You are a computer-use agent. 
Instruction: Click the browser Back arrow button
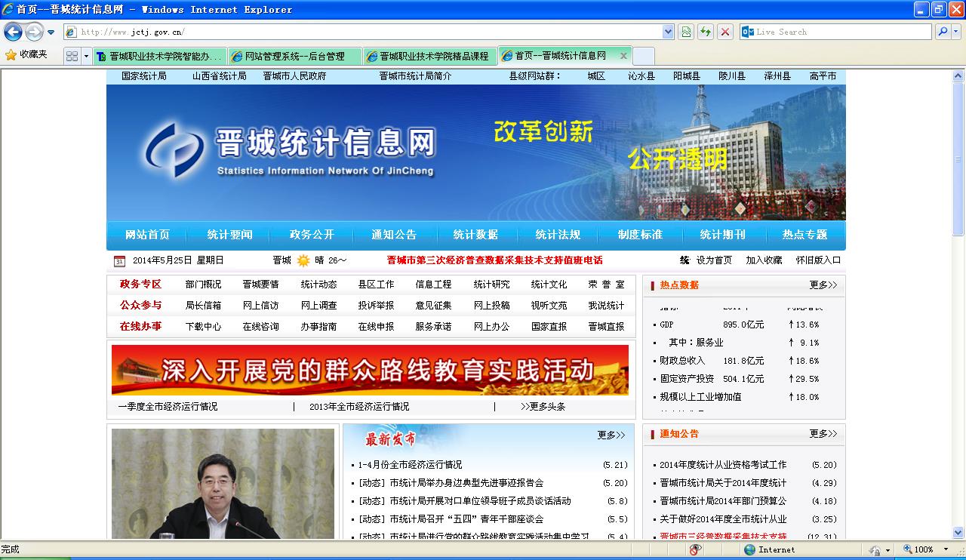pyautogui.click(x=14, y=32)
